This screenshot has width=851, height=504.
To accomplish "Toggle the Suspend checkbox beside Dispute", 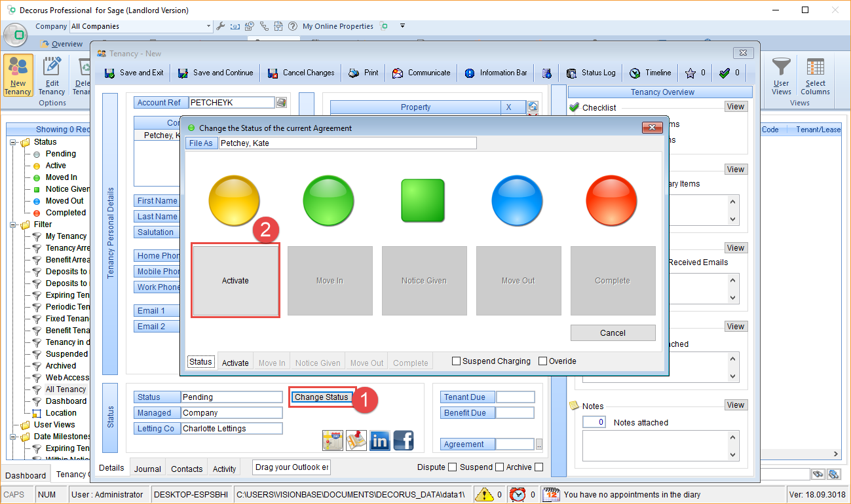I will coord(499,467).
